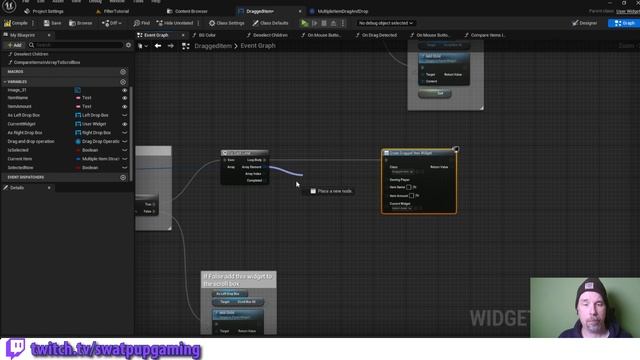This screenshot has height=360, width=640.
Task: Click the Unreal Engine logo
Action: coord(9,6)
